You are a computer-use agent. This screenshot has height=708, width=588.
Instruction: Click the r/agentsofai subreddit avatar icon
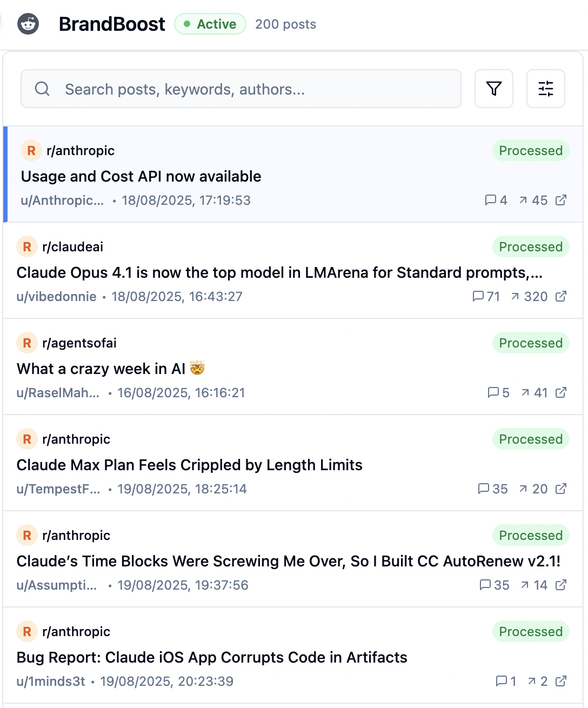tap(26, 343)
